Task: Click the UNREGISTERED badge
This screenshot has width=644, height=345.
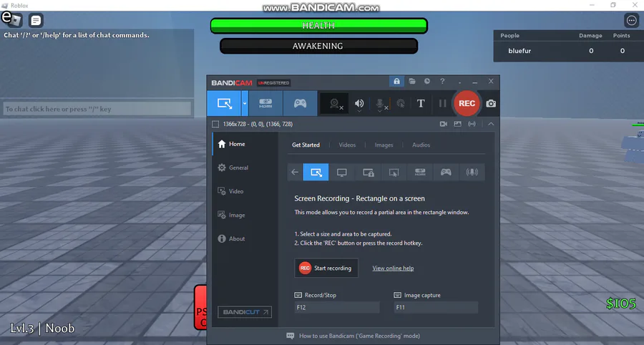Action: [x=274, y=83]
